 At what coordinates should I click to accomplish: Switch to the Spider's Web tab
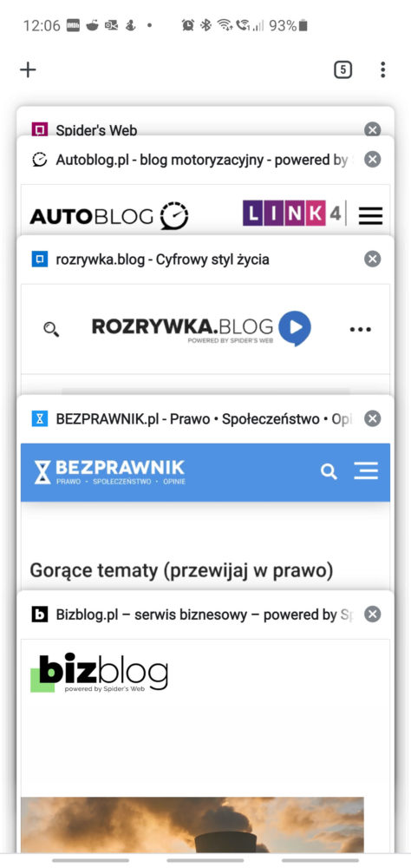[x=96, y=130]
